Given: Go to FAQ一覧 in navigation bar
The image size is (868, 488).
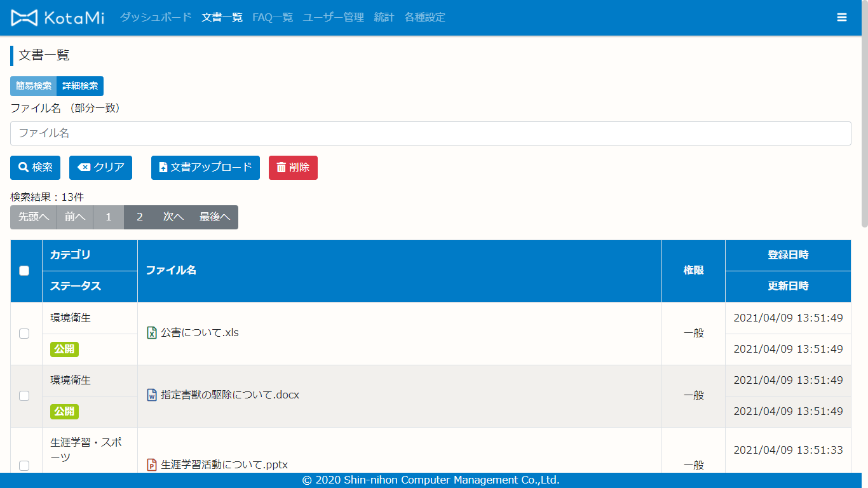Looking at the screenshot, I should [x=273, y=18].
